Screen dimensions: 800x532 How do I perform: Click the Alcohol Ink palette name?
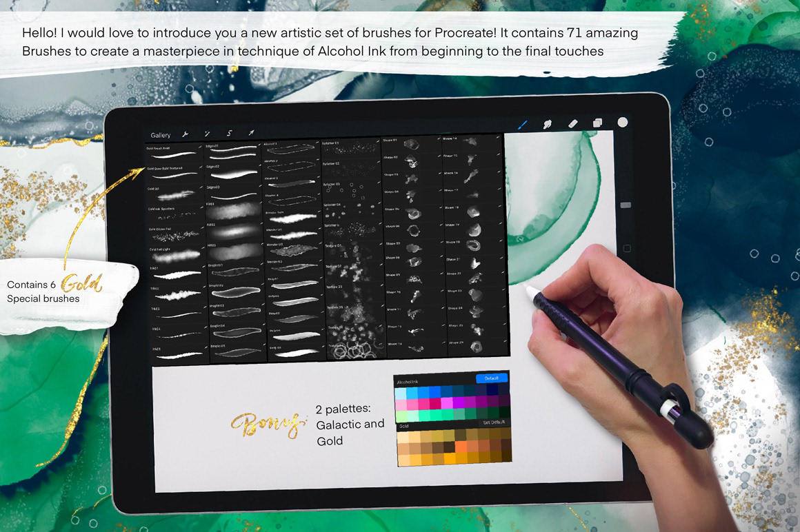[408, 382]
